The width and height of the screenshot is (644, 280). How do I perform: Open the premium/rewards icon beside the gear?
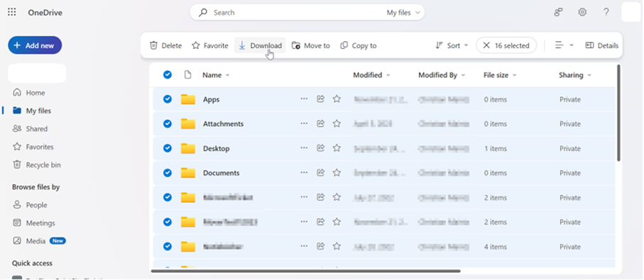pyautogui.click(x=558, y=12)
